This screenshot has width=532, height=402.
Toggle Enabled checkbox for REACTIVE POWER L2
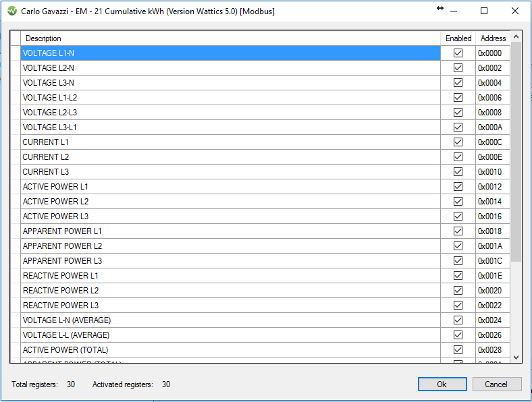point(458,291)
